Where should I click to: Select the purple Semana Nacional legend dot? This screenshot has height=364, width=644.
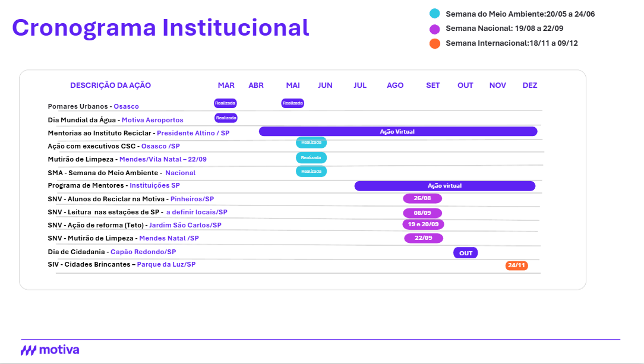tap(434, 29)
